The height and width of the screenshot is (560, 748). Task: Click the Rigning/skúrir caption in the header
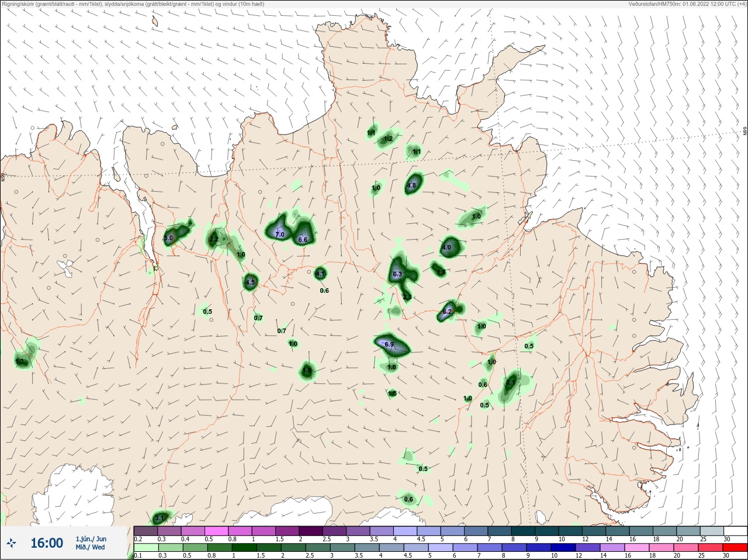pyautogui.click(x=133, y=4)
